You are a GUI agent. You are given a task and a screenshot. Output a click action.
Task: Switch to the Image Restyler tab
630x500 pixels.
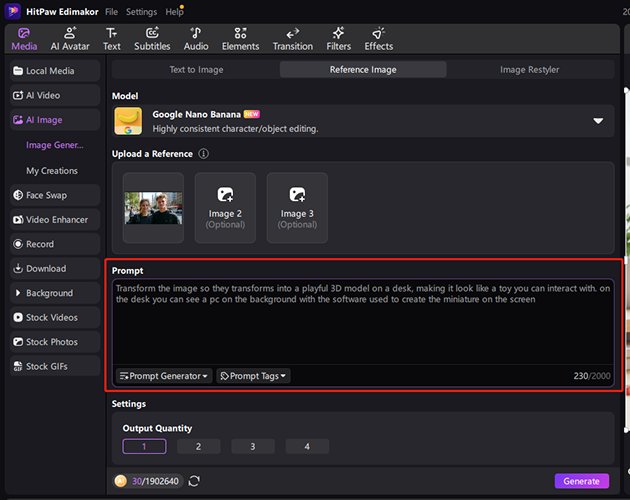(x=530, y=70)
